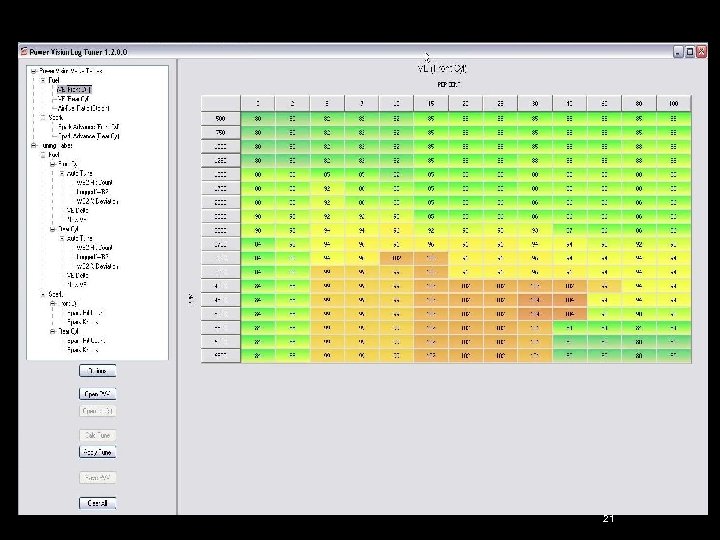Collapse Rear Cyl node under Tuning Tables Spark

coord(52,331)
